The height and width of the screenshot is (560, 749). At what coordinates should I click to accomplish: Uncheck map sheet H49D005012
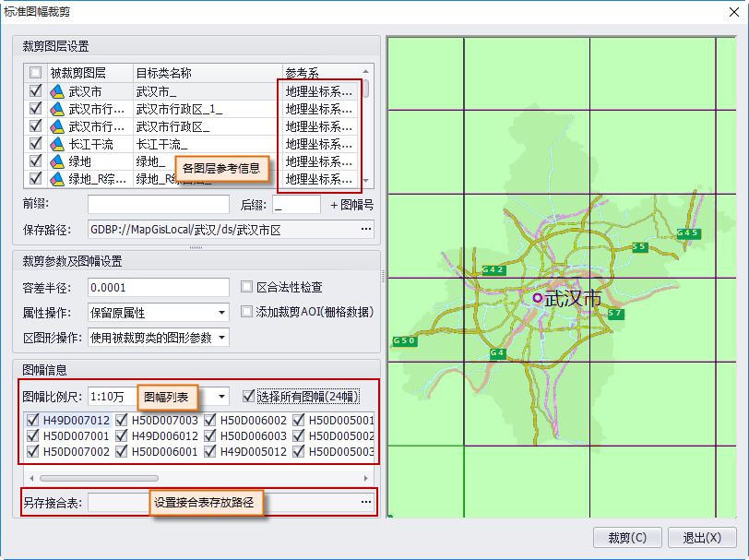(x=209, y=451)
